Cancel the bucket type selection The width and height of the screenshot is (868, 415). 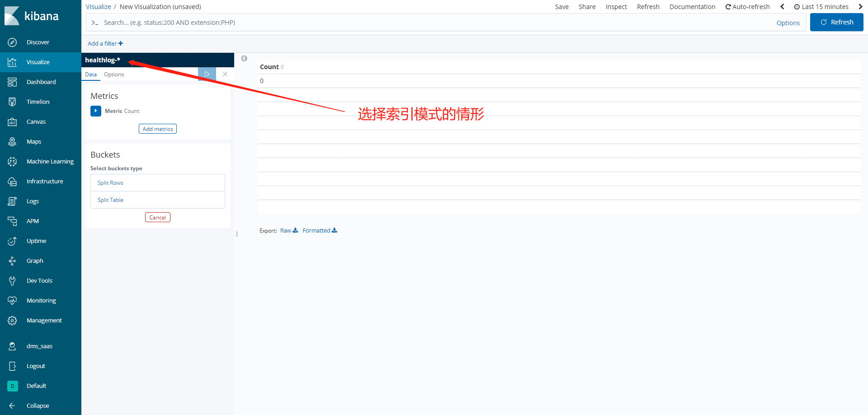pos(158,217)
